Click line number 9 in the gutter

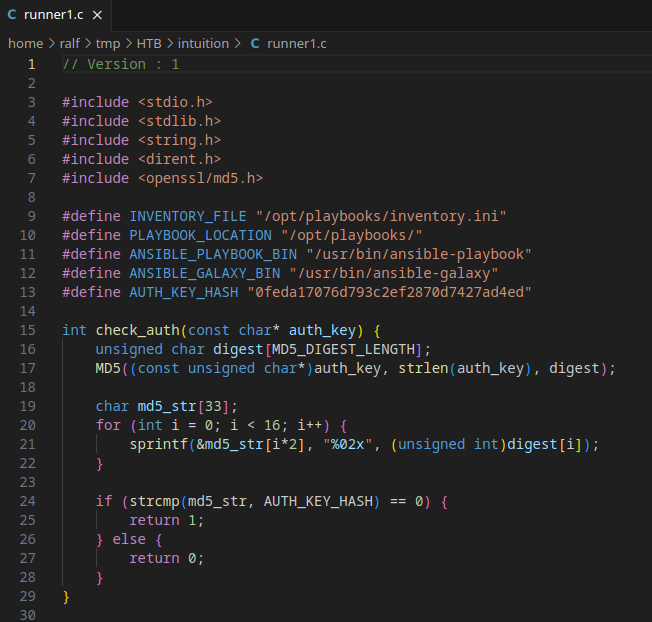(32, 216)
